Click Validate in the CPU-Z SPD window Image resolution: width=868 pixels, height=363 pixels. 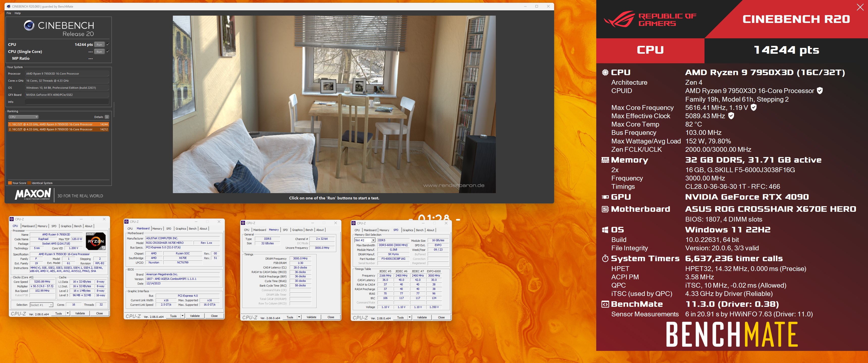(422, 317)
